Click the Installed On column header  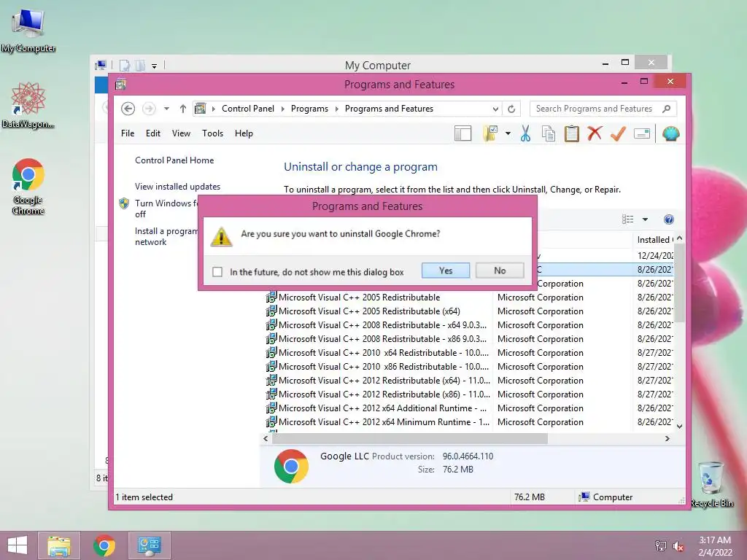click(654, 239)
